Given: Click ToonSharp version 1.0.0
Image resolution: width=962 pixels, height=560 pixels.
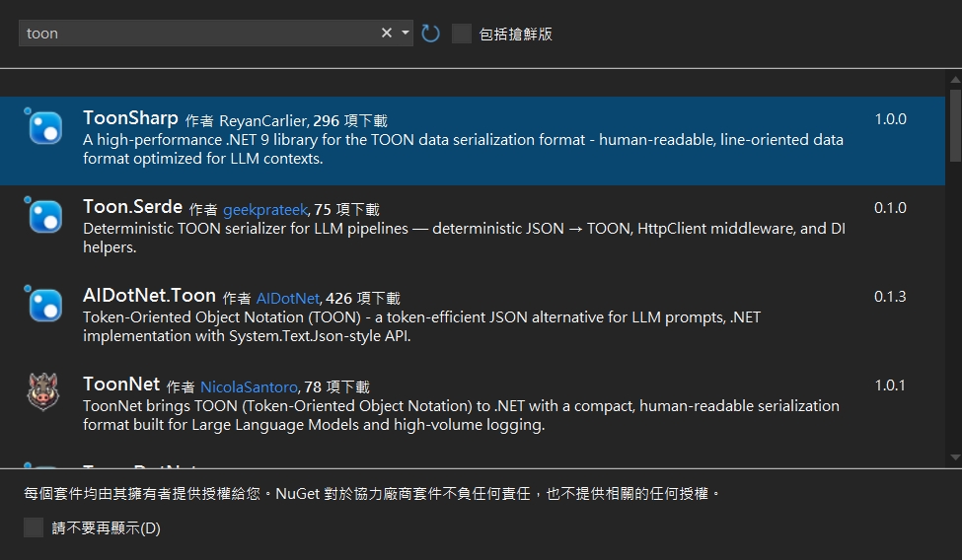Looking at the screenshot, I should (890, 119).
